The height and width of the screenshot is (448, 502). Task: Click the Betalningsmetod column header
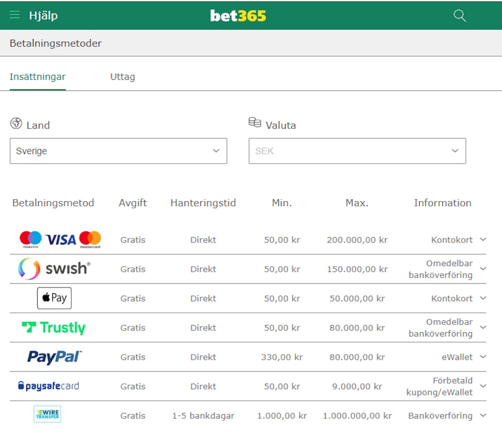53,203
